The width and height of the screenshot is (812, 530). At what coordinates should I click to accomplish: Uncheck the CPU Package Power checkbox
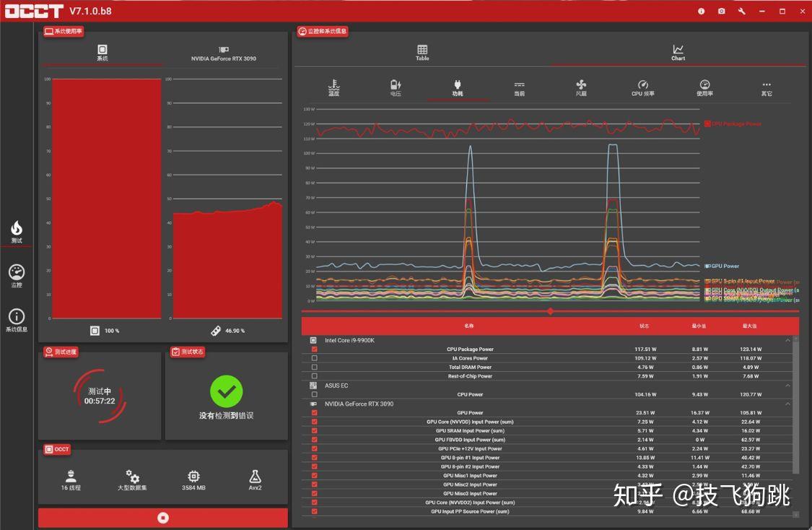click(314, 349)
